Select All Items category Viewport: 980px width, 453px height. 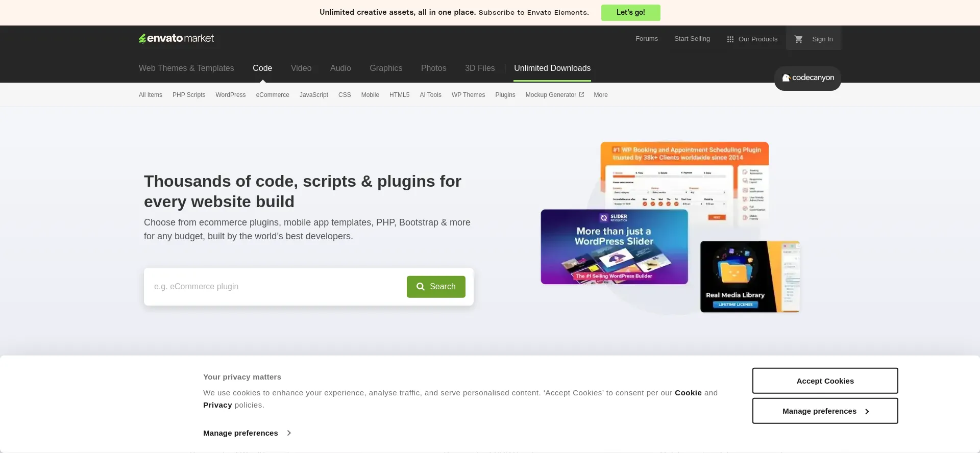(151, 95)
